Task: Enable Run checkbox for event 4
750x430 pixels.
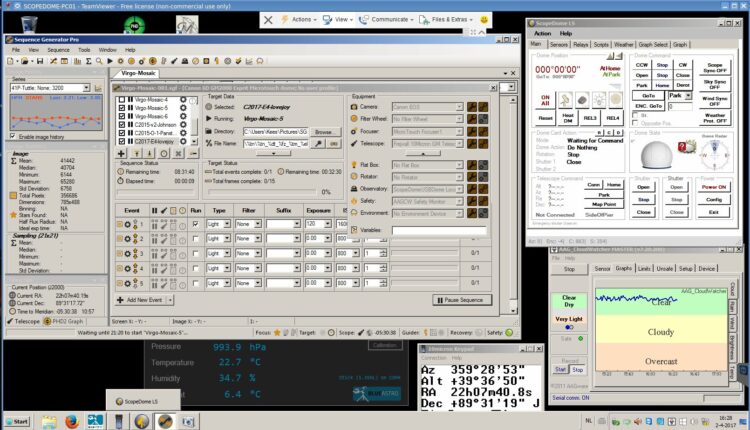Action: (195, 269)
